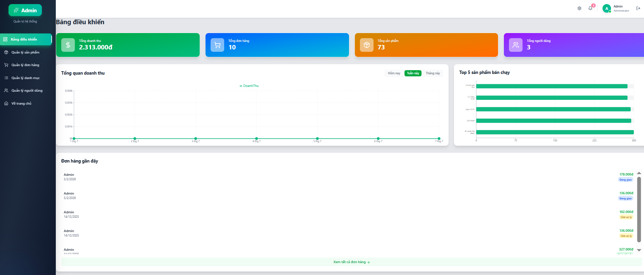644x275 pixels.
Task: Click the DoanhThu legend marker
Action: 241,86
